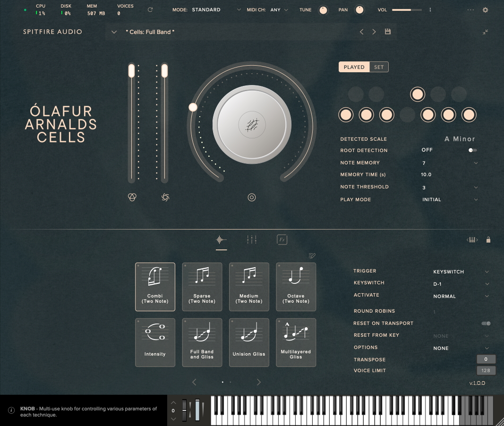Click the Transpose value field
This screenshot has height=426, width=504.
pos(486,359)
